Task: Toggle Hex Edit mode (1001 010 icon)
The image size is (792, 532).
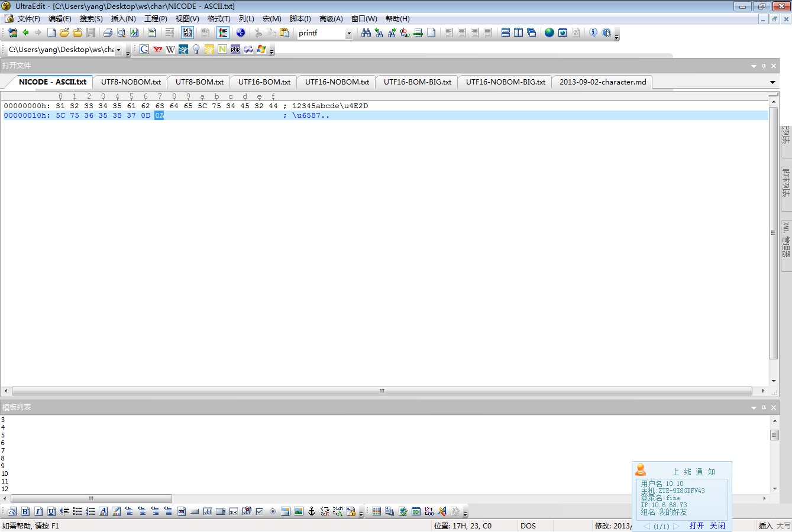Action: tap(188, 33)
